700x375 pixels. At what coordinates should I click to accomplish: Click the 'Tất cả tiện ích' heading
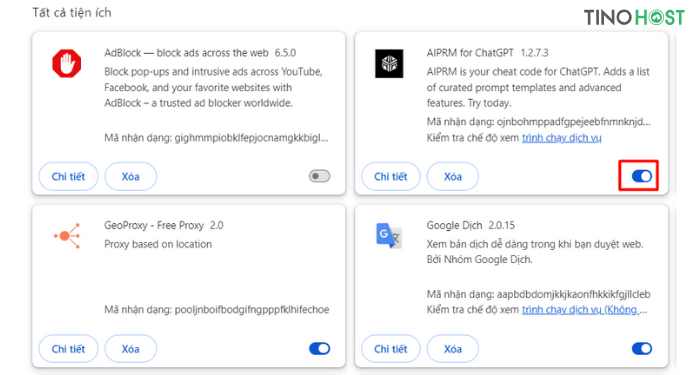pos(72,12)
